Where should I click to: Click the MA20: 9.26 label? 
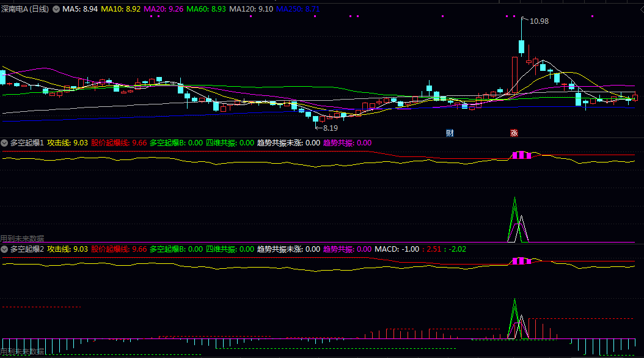[x=164, y=9]
